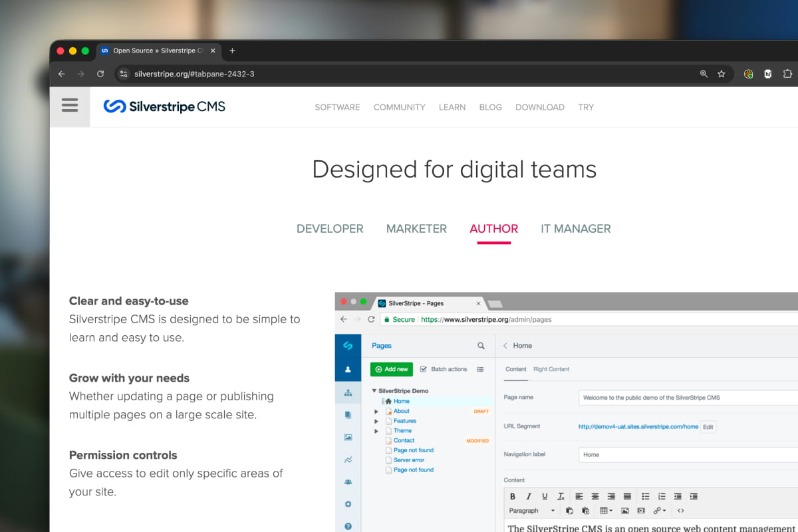
Task: Reload the silverstripe.org page in Chrome
Action: (100, 74)
